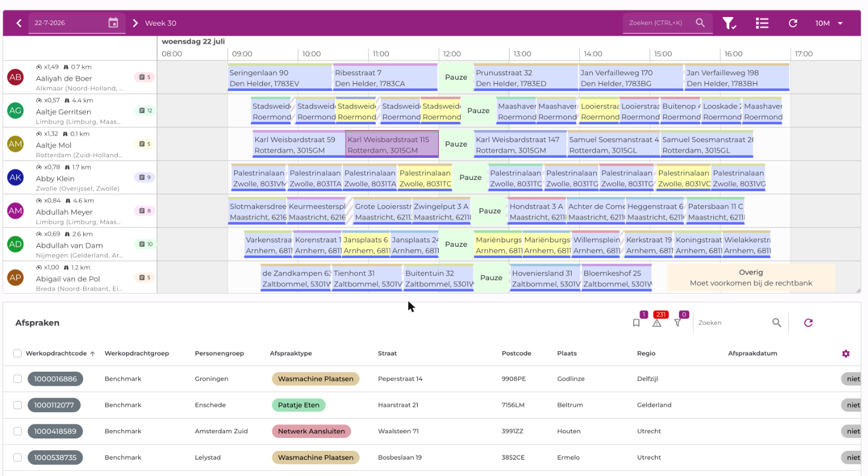Viewport: 868px width, 476px height.
Task: Select the Karl Weisbardstraat 115 appointment
Action: (392, 144)
